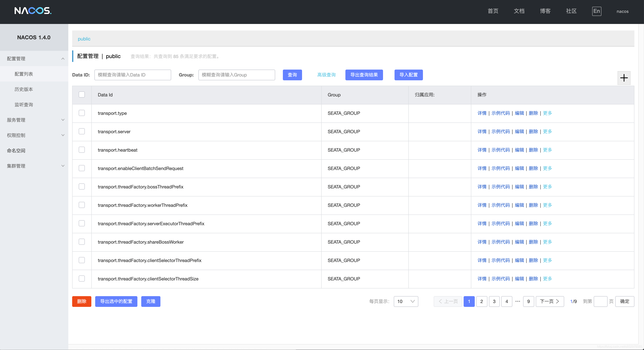
Task: Go to page 9 in pagination
Action: 528,302
